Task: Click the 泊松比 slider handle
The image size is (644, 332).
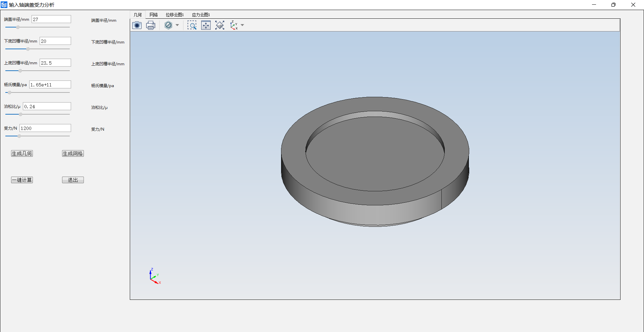Action: [x=20, y=114]
